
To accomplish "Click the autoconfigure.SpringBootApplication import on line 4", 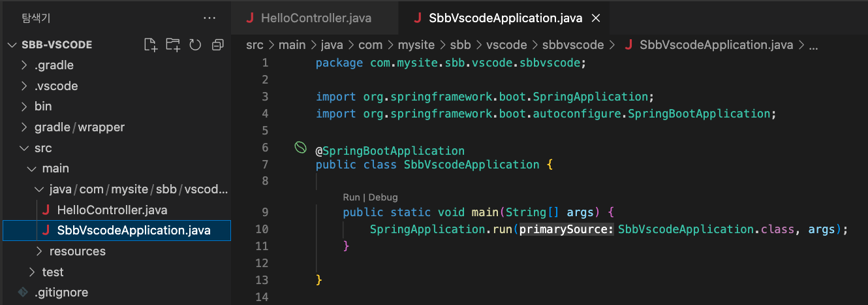I will [x=545, y=114].
